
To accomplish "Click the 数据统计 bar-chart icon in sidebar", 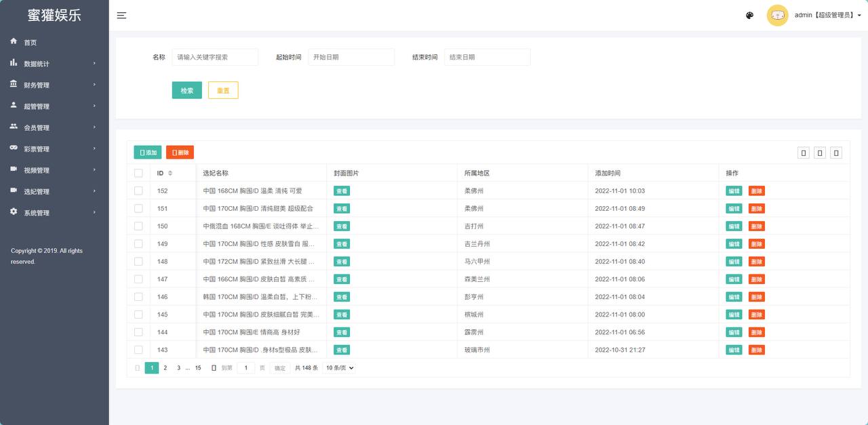I will pos(14,63).
